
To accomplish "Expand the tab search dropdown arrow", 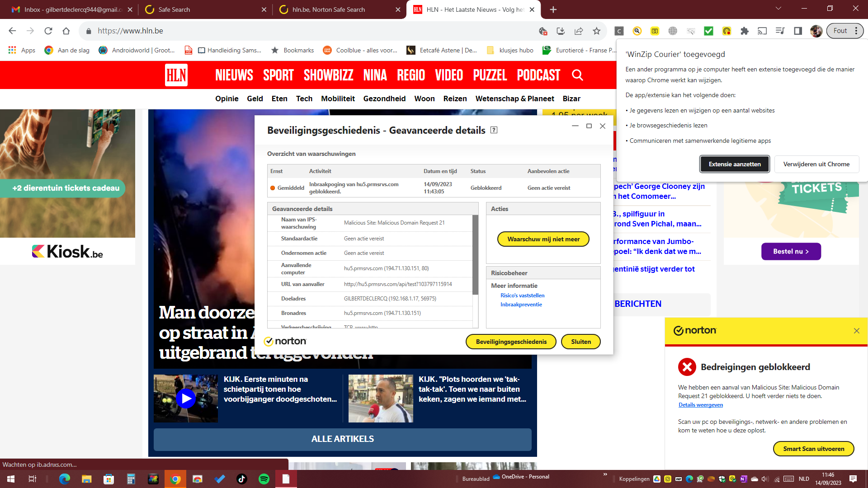I will (778, 9).
